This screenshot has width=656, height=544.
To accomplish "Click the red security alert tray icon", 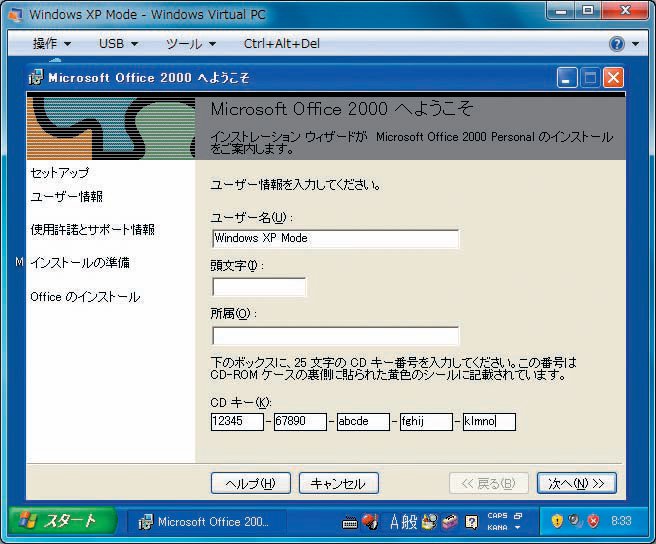I will [593, 521].
